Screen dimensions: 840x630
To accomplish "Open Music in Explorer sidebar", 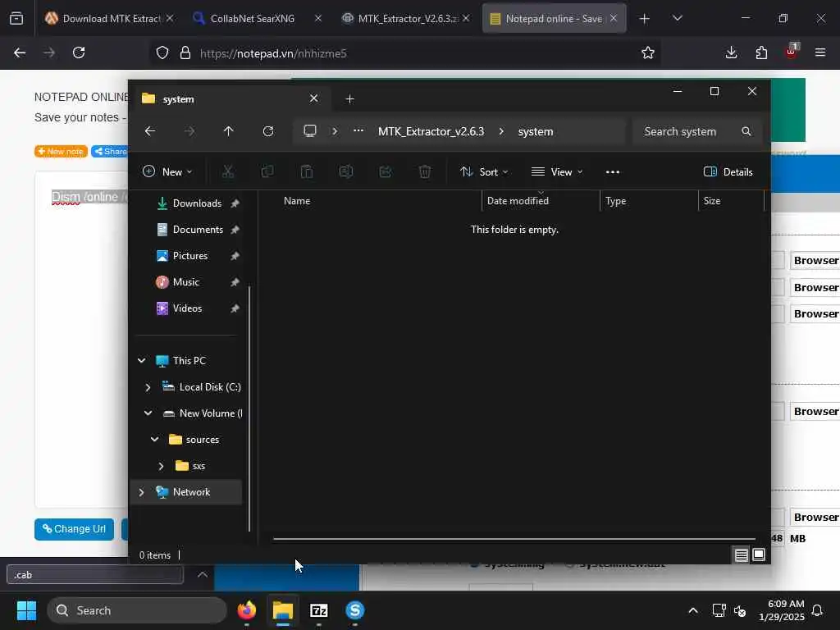I will point(186,282).
